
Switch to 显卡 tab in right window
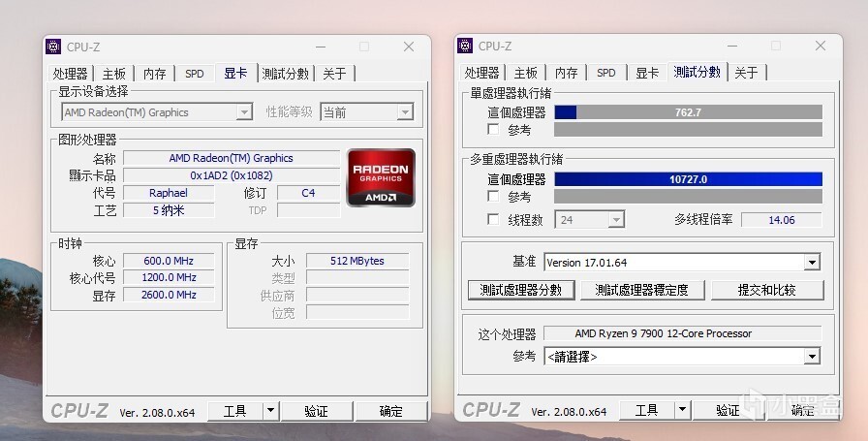647,73
